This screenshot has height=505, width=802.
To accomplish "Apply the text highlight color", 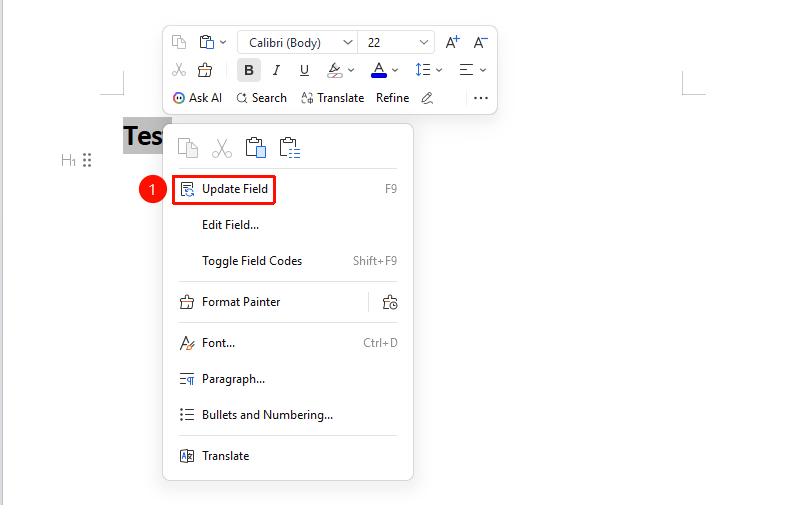I will (335, 70).
